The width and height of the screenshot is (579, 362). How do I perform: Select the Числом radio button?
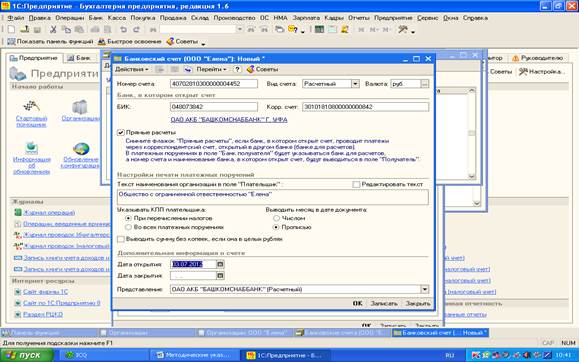[x=276, y=218]
